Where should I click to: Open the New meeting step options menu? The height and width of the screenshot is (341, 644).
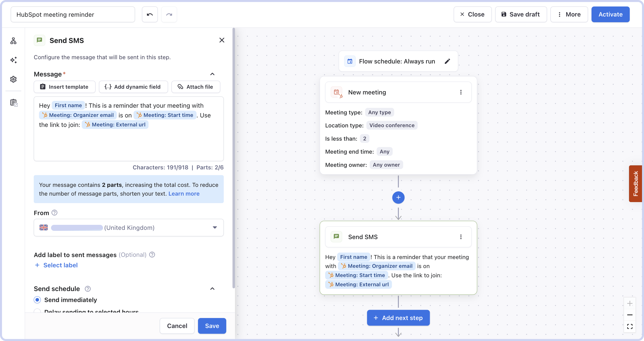[461, 92]
